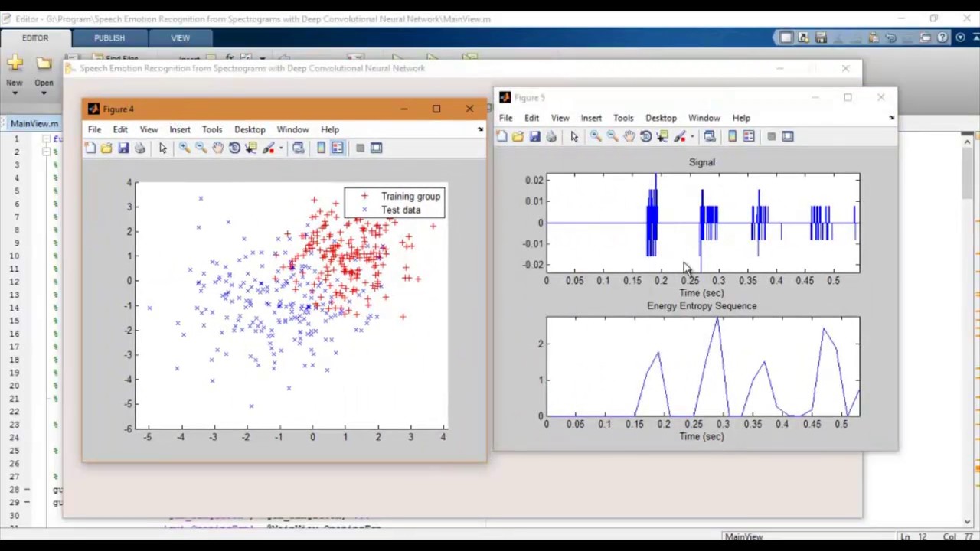This screenshot has height=551, width=980.
Task: Open Tools menu in Figure 4
Action: pyautogui.click(x=212, y=129)
